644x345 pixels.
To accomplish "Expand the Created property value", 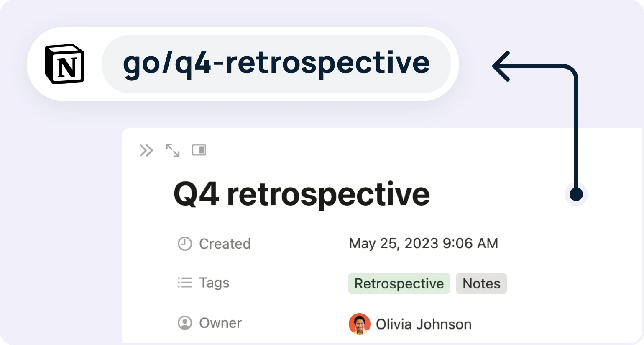I will 424,243.
